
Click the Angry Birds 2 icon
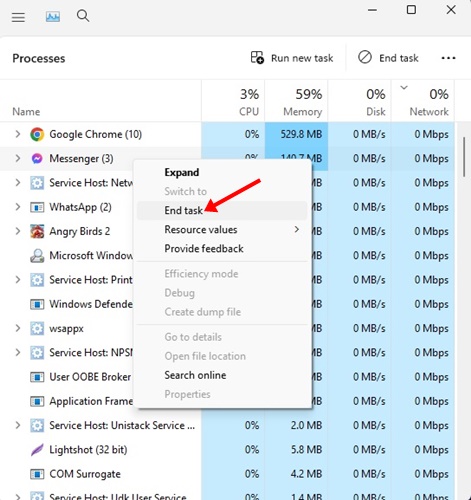pos(37,231)
